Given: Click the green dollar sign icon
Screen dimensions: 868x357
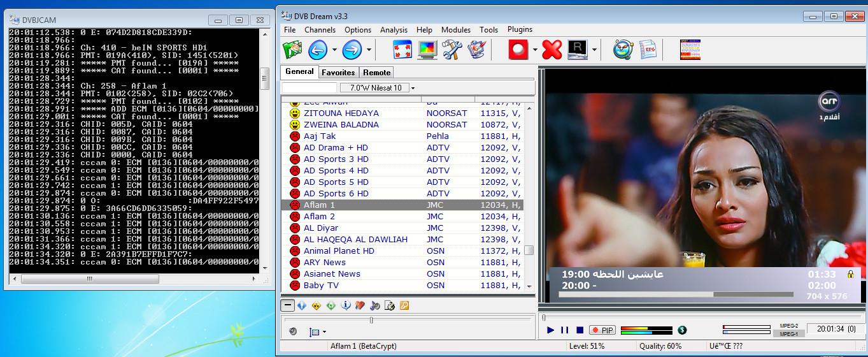Looking at the screenshot, I should click(682, 330).
